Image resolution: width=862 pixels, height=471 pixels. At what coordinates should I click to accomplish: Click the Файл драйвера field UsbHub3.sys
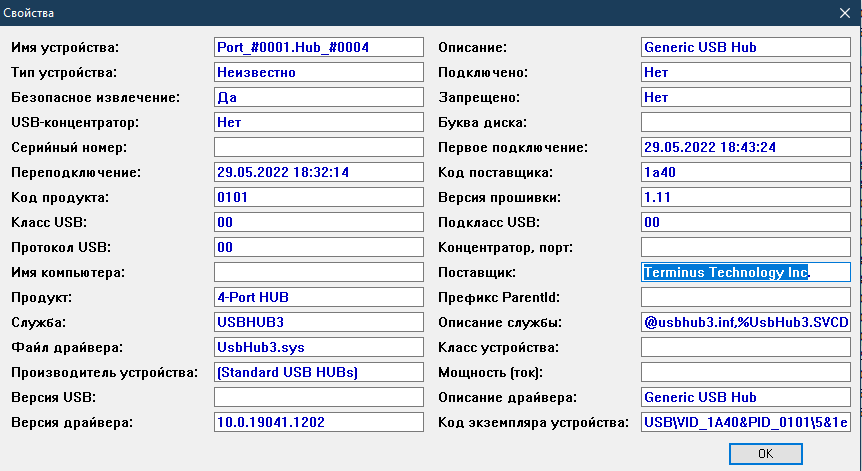pos(319,347)
